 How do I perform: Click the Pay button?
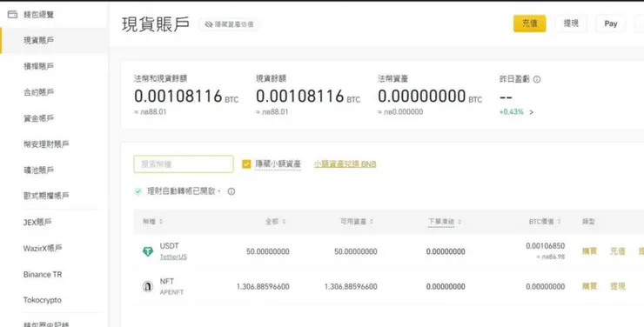tap(611, 23)
